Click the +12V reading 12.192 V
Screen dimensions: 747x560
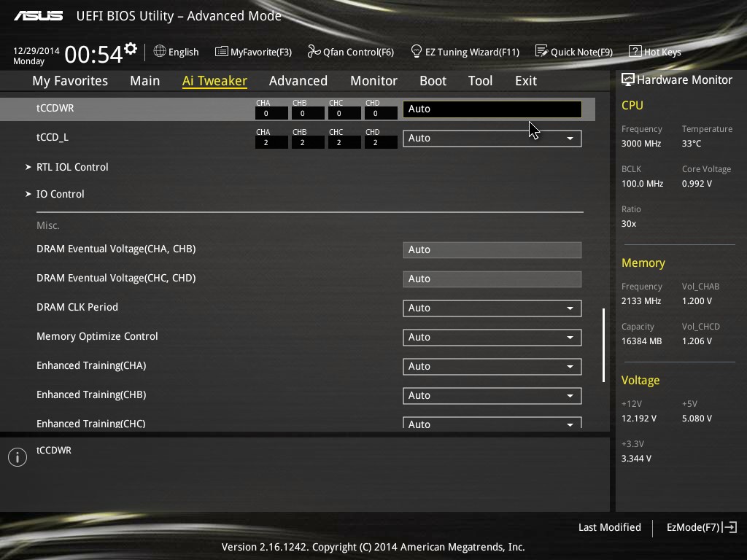pyautogui.click(x=639, y=419)
